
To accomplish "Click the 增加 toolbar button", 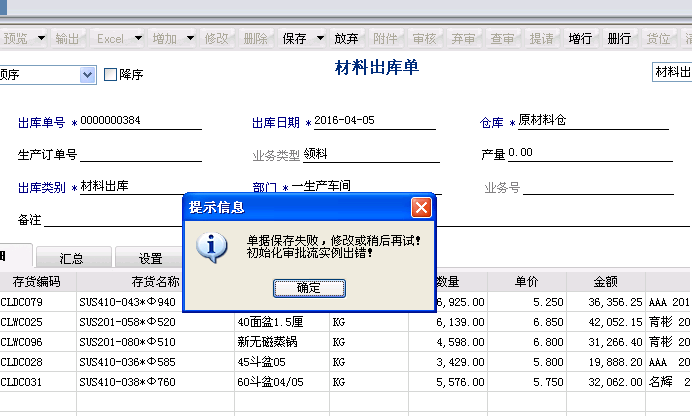I will pos(165,39).
